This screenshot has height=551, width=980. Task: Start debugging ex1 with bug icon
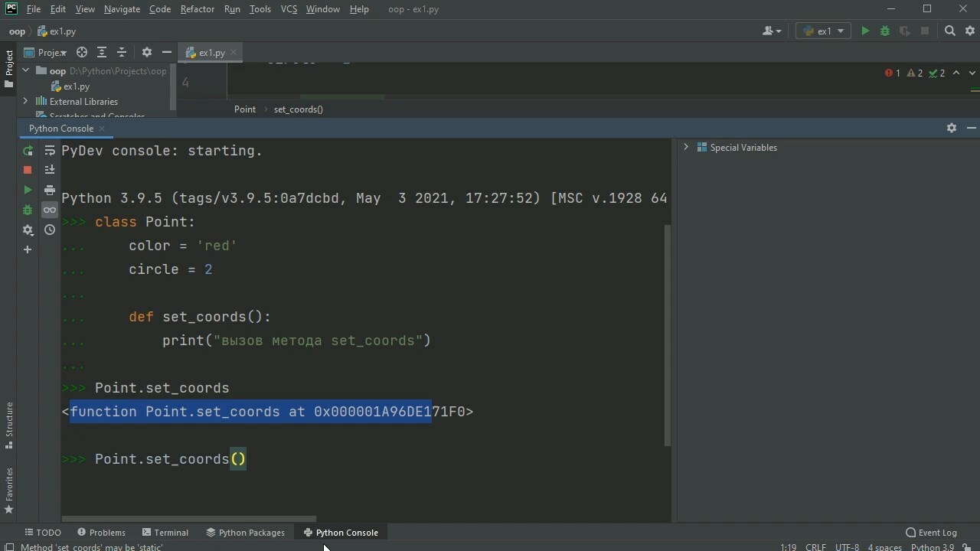(885, 31)
